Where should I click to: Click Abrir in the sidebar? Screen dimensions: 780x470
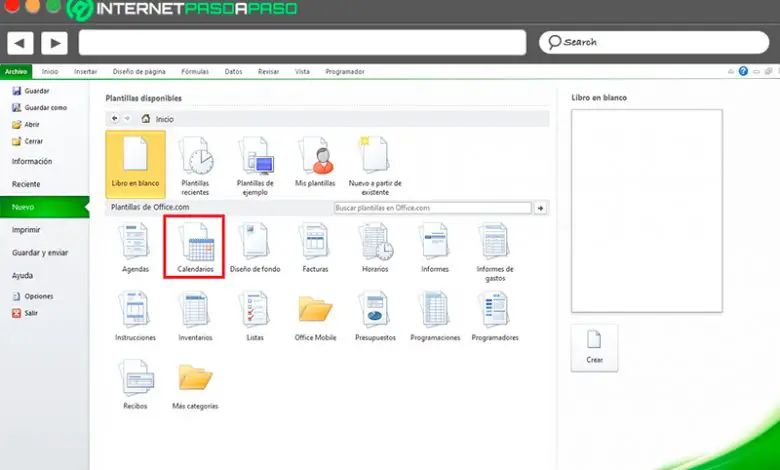tap(26, 124)
